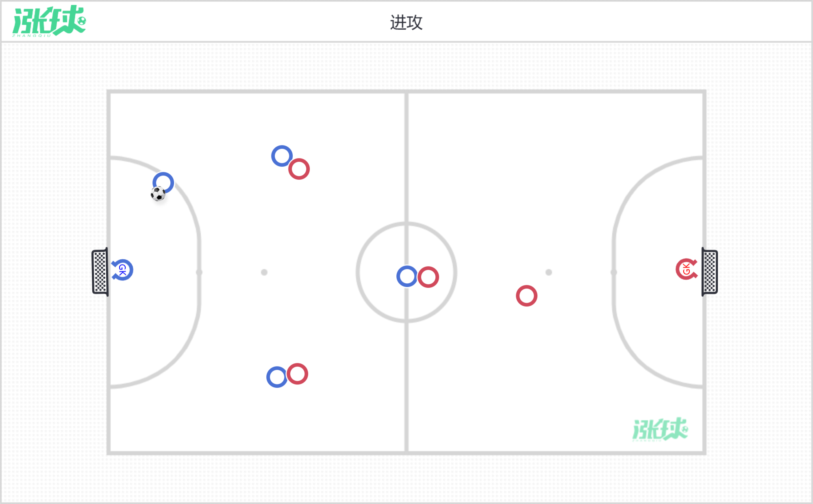Click the red player in center circle
The height and width of the screenshot is (504, 813).
coord(428,277)
